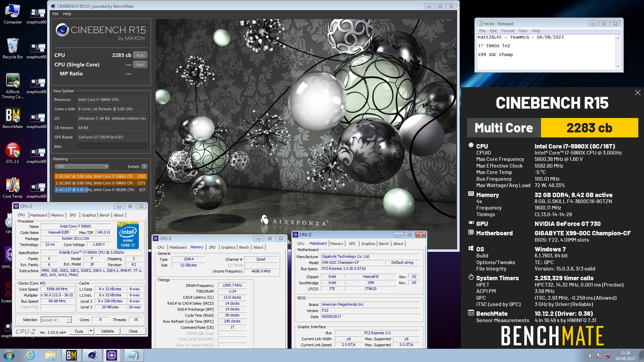Click the BIOS Date 06/08/2017 field
Screen dimensions: 644x362
pyautogui.click(x=370, y=317)
